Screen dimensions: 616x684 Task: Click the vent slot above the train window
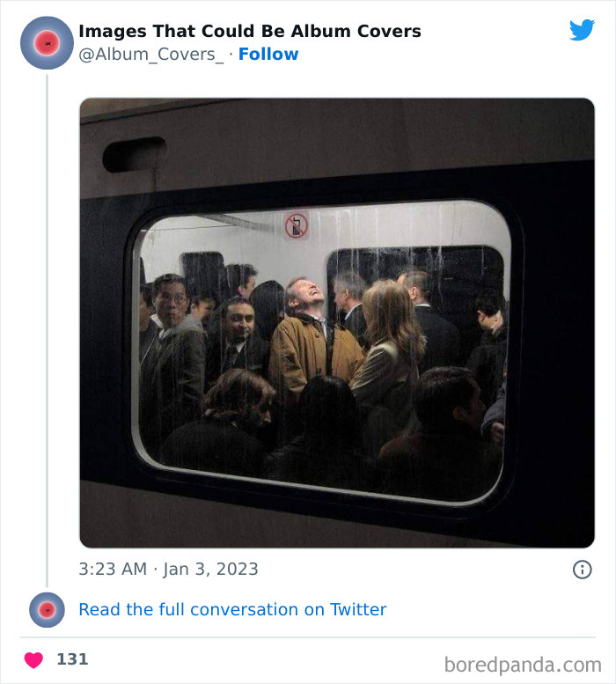[134, 154]
